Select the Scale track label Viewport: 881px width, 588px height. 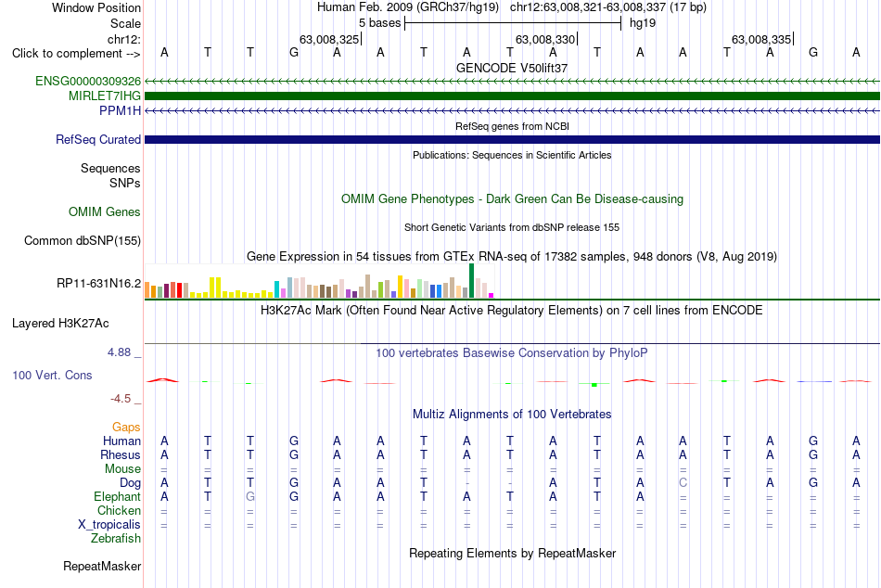(125, 23)
